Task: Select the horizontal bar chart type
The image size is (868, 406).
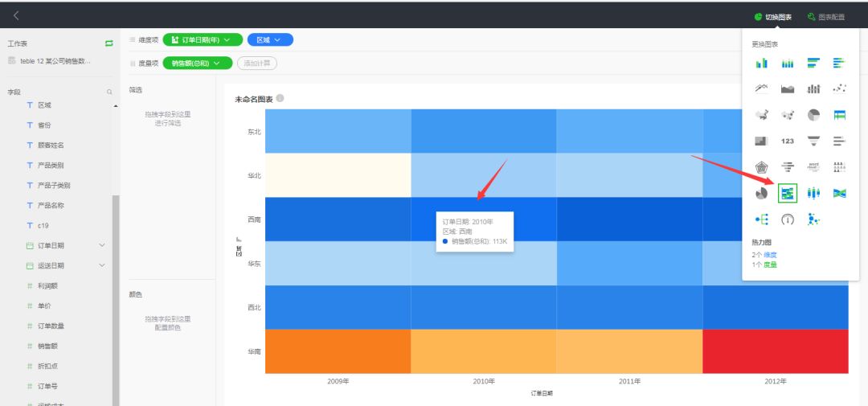Action: click(813, 64)
